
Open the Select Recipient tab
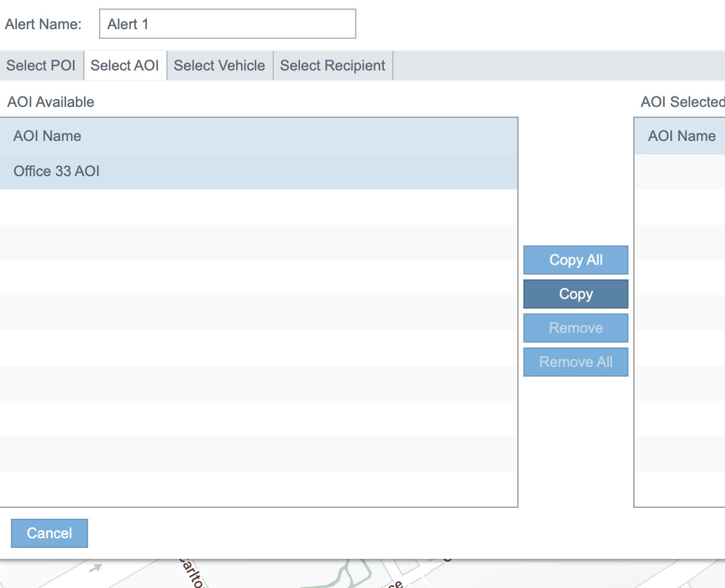point(333,66)
